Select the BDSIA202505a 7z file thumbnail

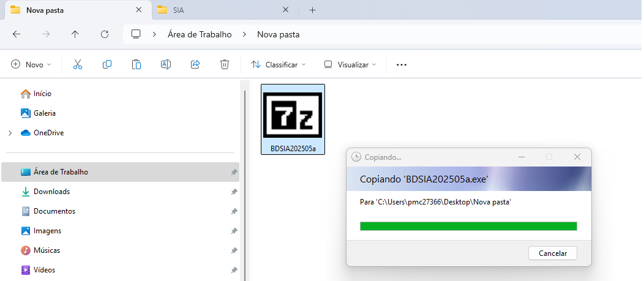(293, 115)
